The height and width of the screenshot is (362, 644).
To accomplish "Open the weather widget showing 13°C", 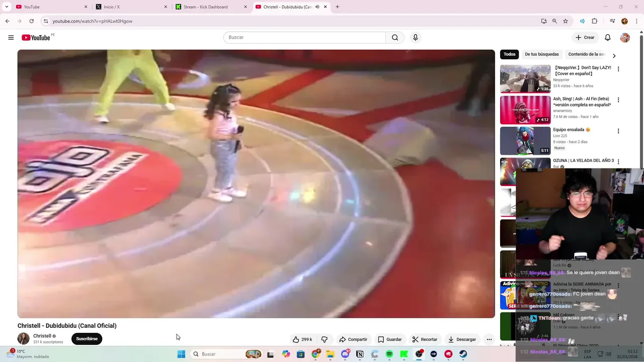I will [28, 354].
